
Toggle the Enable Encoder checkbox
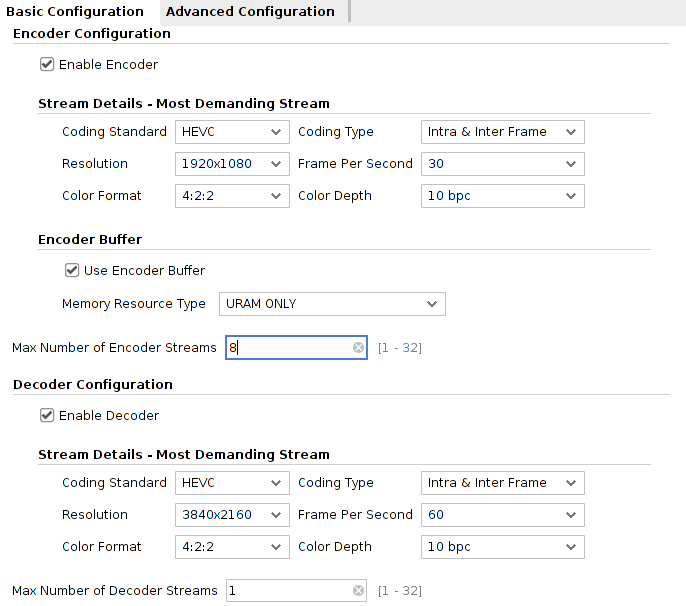47,64
